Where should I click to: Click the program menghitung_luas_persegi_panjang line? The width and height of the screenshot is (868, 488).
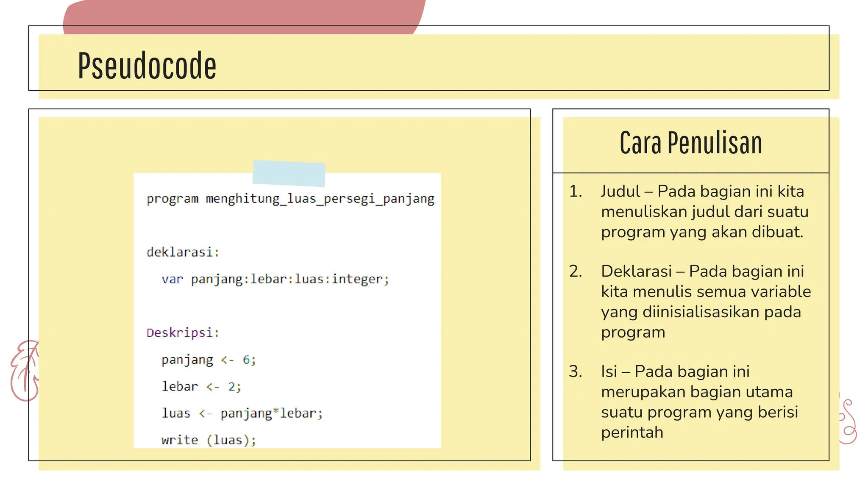click(290, 199)
